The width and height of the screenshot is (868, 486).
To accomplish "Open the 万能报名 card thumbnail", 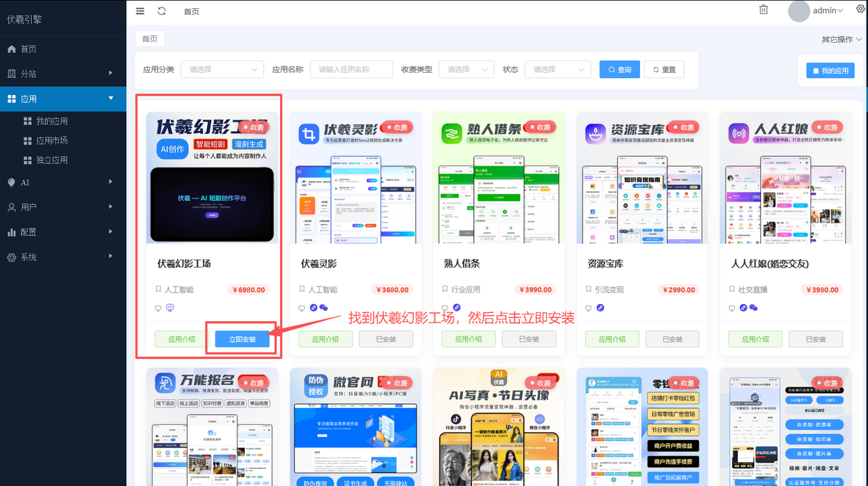I will [x=212, y=427].
